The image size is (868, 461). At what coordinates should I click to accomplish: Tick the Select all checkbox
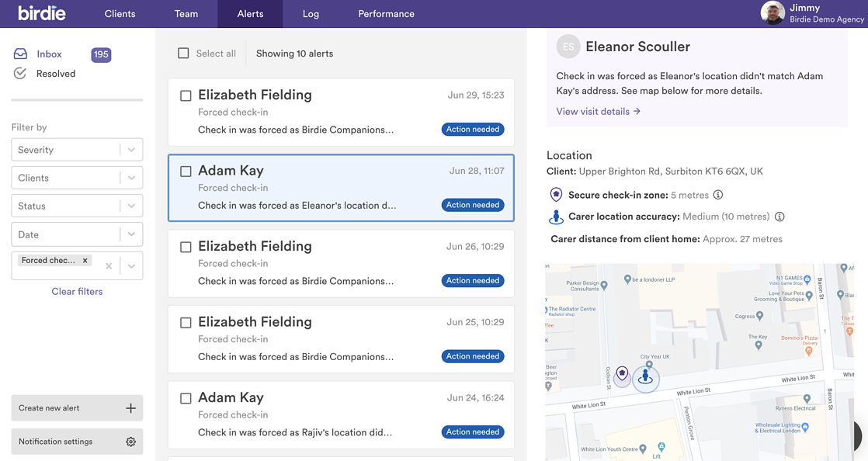(183, 53)
